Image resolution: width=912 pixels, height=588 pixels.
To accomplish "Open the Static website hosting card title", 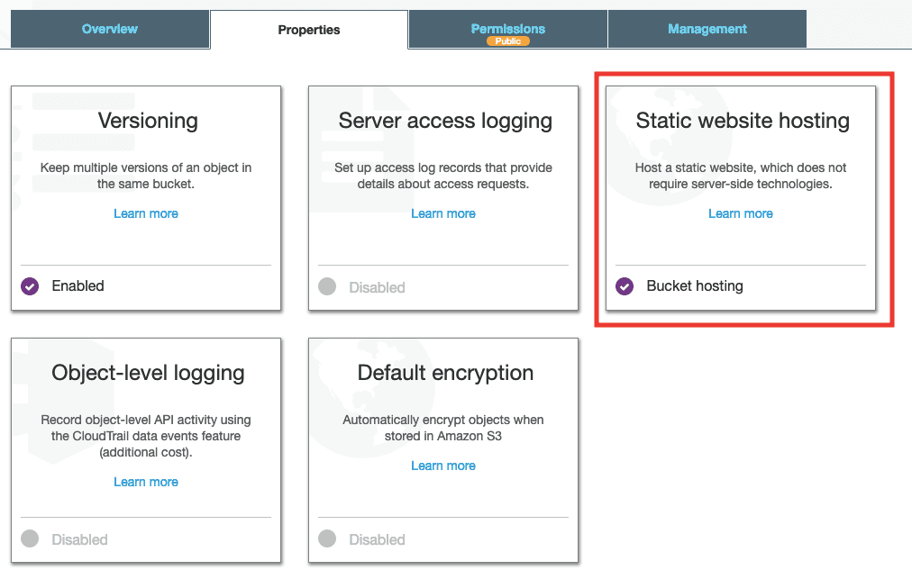I will tap(743, 121).
